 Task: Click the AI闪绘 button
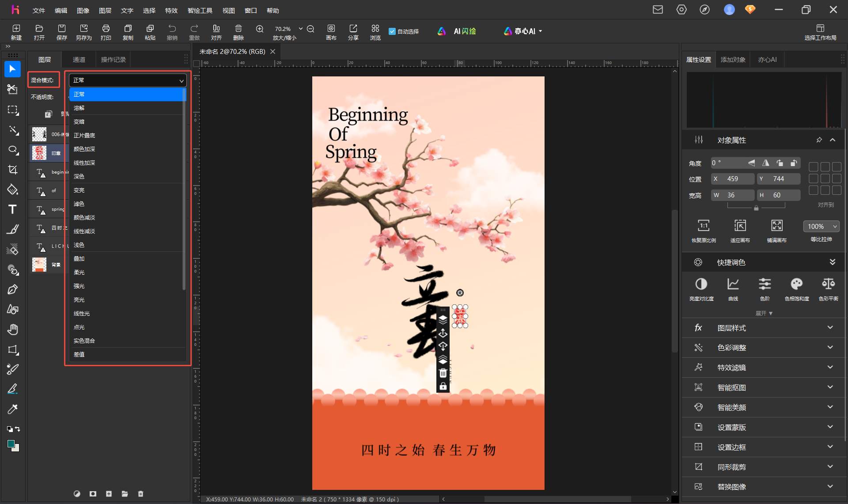457,31
